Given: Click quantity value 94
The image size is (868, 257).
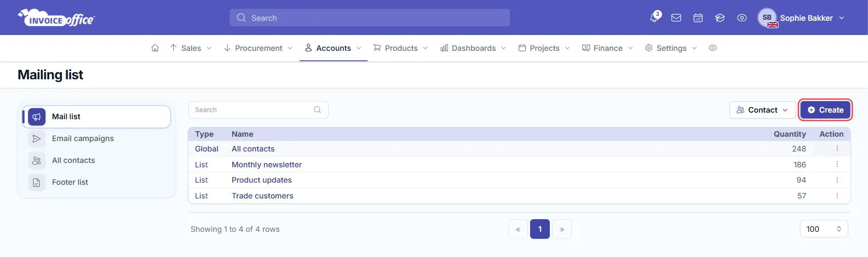Looking at the screenshot, I should [801, 180].
